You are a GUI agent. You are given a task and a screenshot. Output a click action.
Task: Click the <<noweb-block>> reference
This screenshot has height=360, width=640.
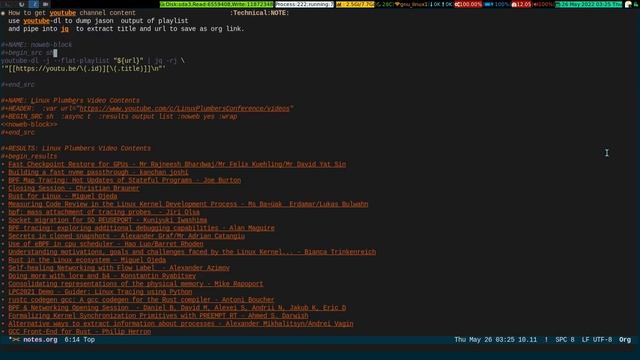click(29, 124)
